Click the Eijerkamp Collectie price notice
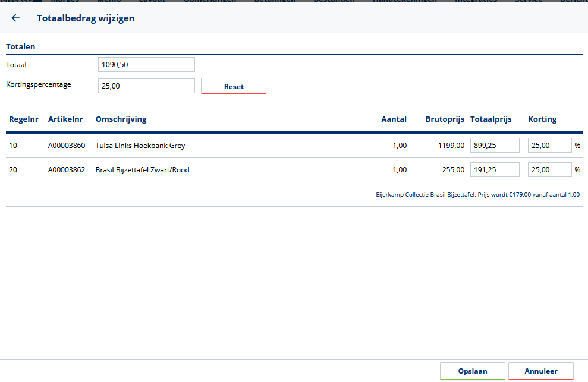Image resolution: width=588 pixels, height=382 pixels. click(477, 194)
